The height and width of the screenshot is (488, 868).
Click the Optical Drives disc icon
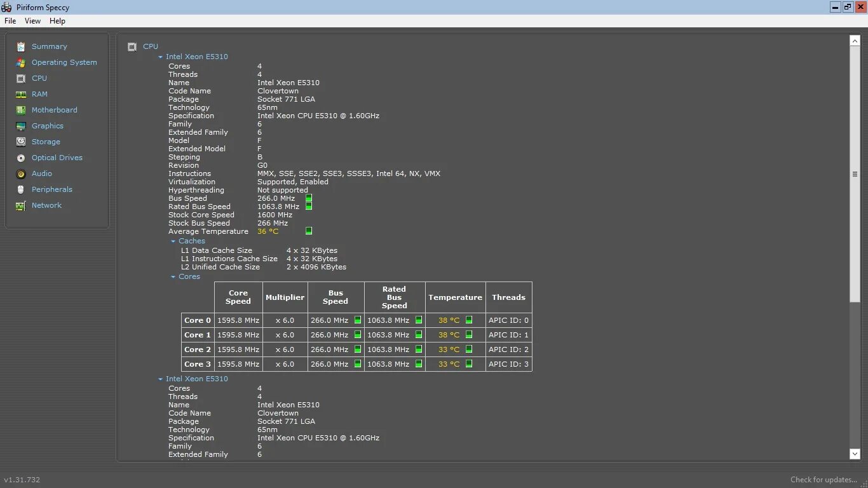click(x=21, y=158)
